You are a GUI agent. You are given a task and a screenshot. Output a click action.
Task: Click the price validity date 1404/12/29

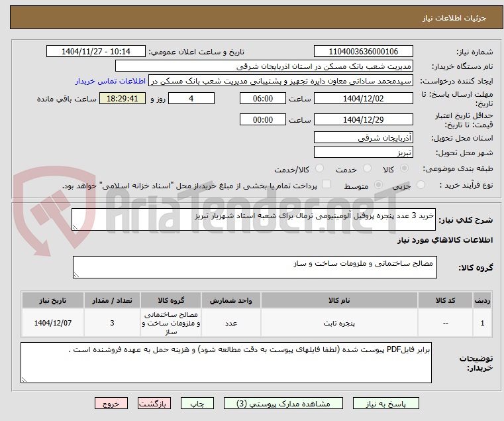363,120
